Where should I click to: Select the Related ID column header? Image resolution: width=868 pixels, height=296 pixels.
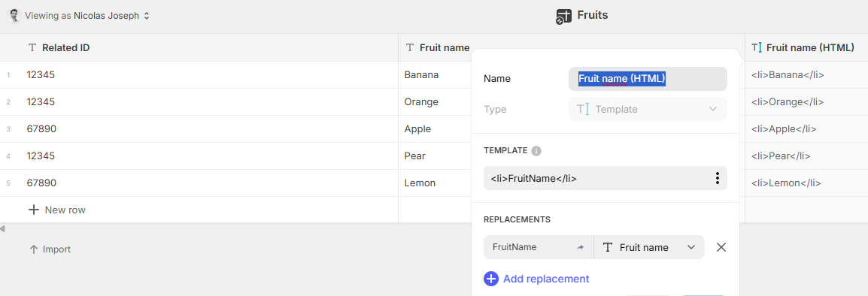[199, 47]
